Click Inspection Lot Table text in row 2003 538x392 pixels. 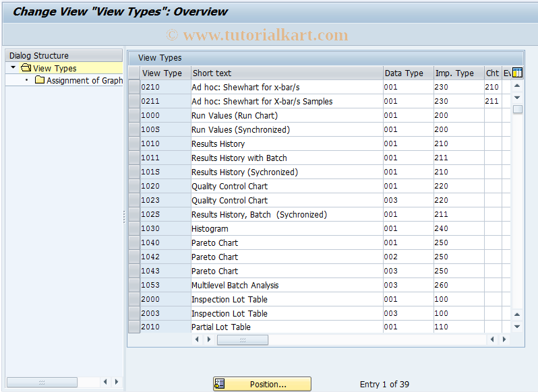(x=229, y=313)
